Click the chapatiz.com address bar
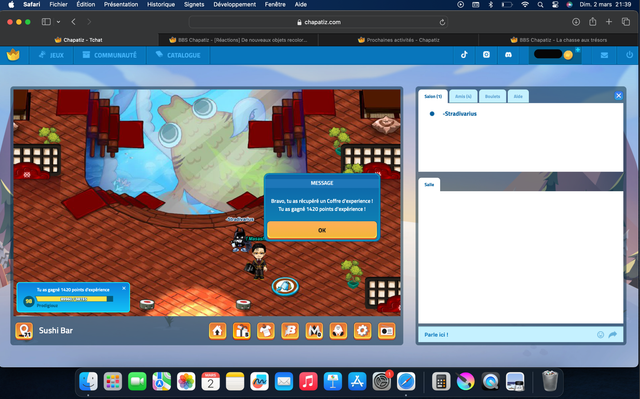The width and height of the screenshot is (640, 399). 318,22
